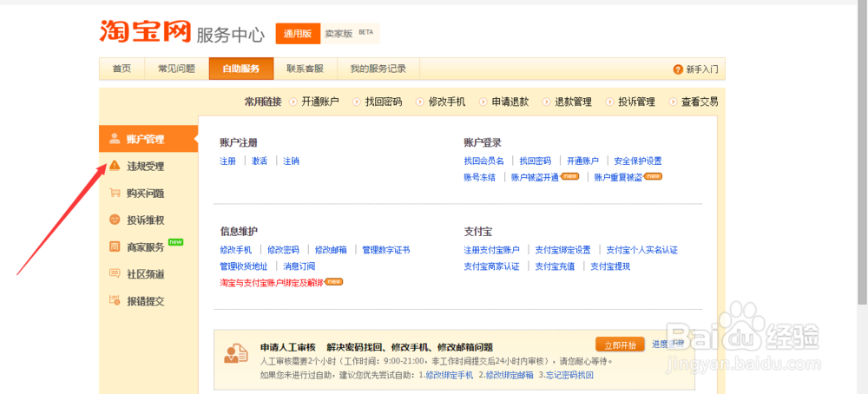Open the 常见问题 tab
The height and width of the screenshot is (394, 868).
(176, 69)
